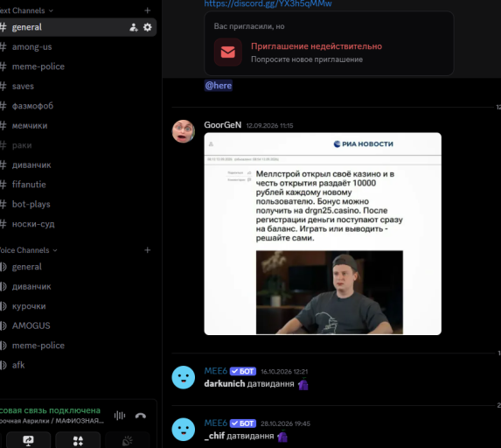Collapse the Voice Channels category
The image size is (501, 448).
point(28,250)
